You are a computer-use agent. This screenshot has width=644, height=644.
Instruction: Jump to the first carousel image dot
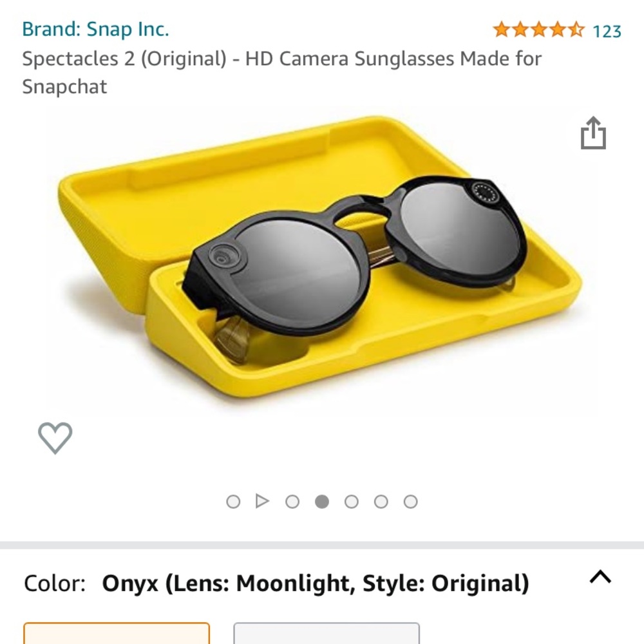click(x=233, y=502)
